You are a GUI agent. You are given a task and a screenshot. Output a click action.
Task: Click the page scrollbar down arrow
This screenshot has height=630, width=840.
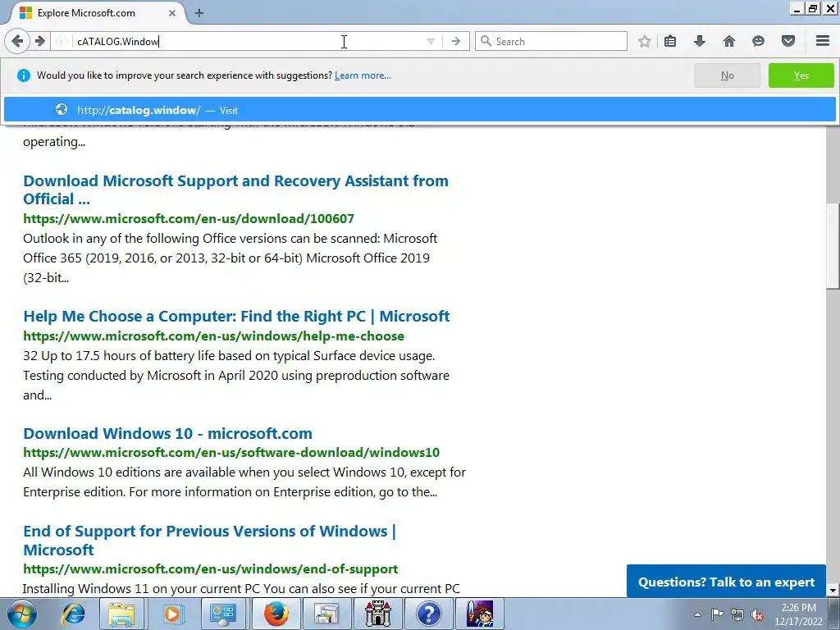pos(833,591)
